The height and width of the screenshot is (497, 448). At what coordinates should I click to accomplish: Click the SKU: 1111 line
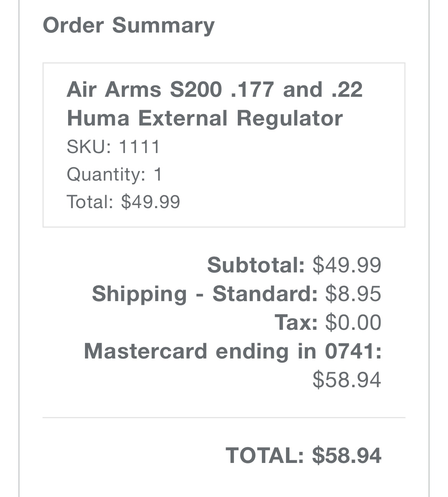pyautogui.click(x=113, y=147)
